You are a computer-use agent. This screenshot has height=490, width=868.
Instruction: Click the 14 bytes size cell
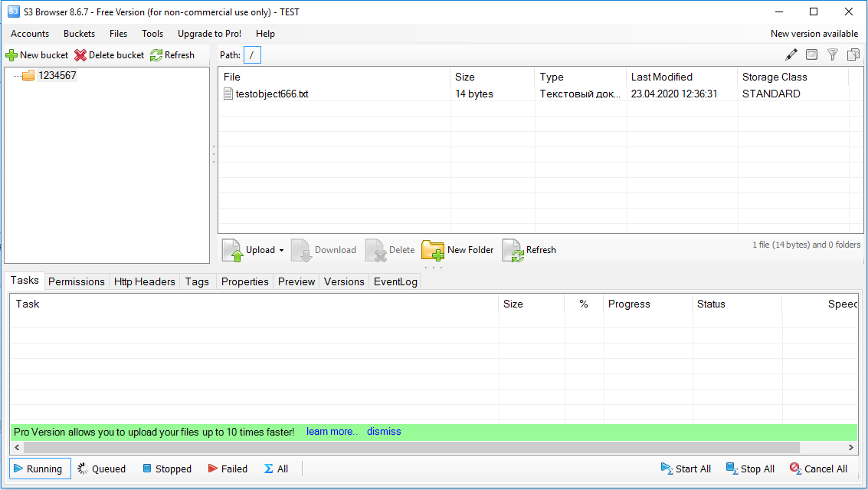pyautogui.click(x=474, y=94)
